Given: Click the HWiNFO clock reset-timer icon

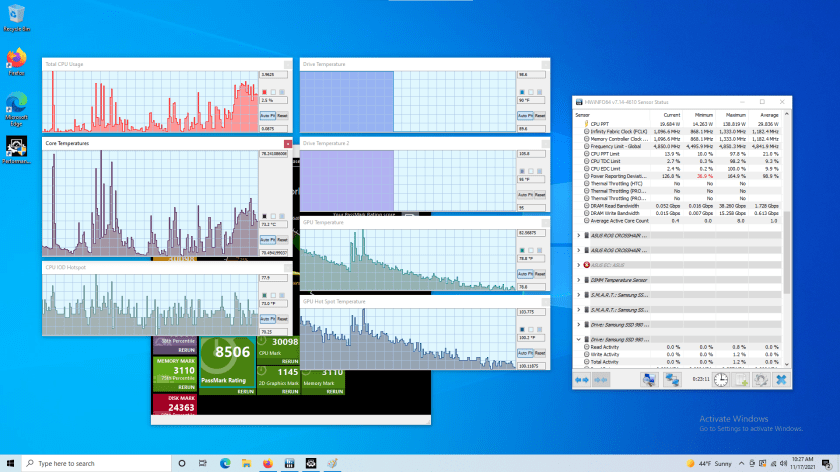Looking at the screenshot, I should (722, 379).
